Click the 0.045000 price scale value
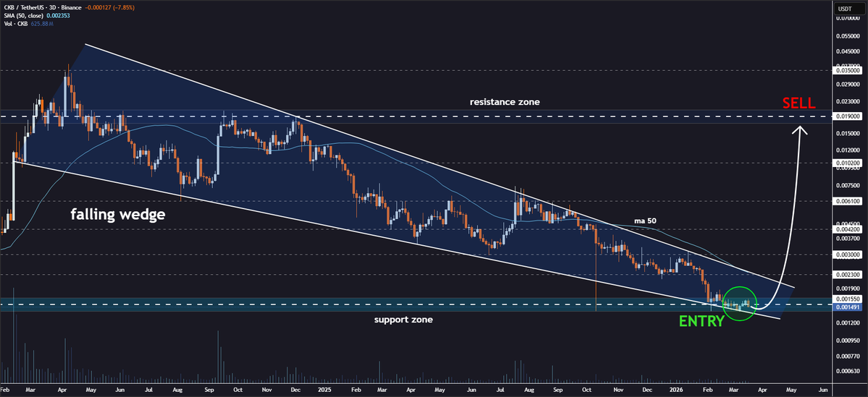 848,52
